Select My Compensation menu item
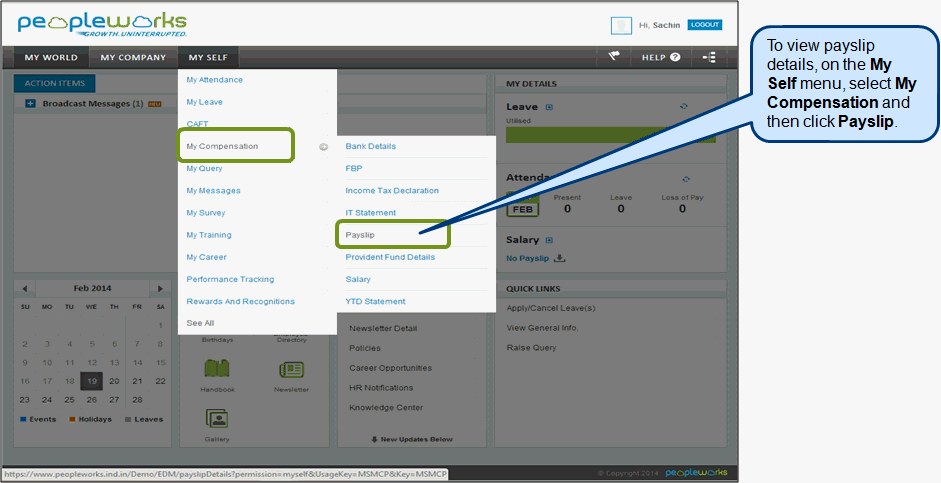The image size is (941, 483). pyautogui.click(x=222, y=146)
